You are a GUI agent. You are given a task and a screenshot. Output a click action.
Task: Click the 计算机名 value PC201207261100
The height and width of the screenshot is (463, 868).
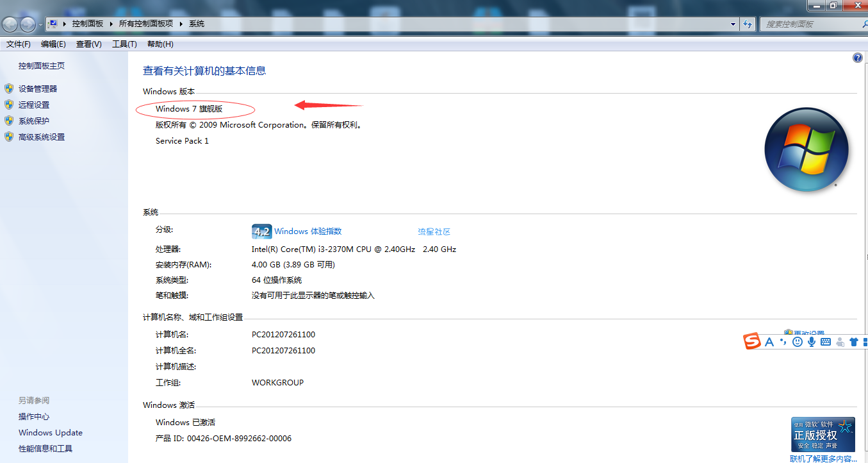[x=283, y=335]
